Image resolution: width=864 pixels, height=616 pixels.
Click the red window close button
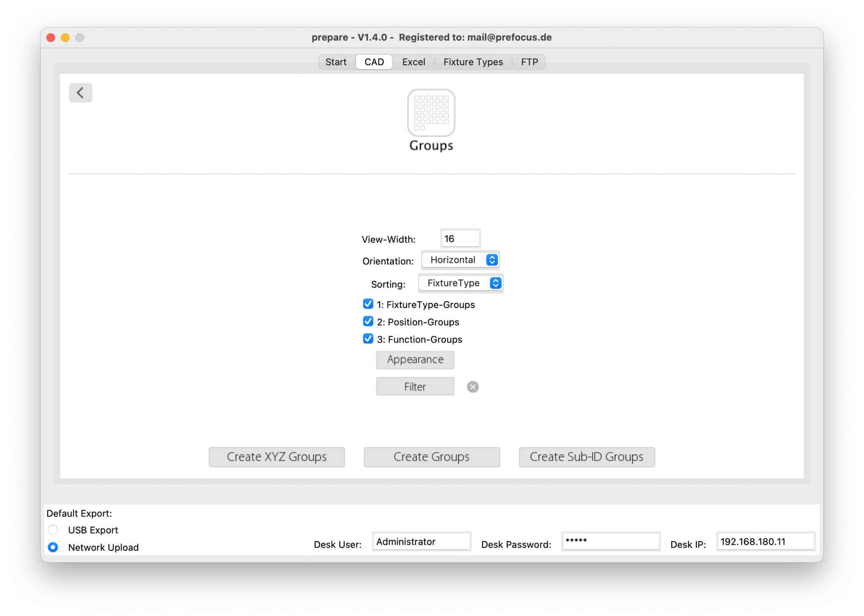point(51,38)
